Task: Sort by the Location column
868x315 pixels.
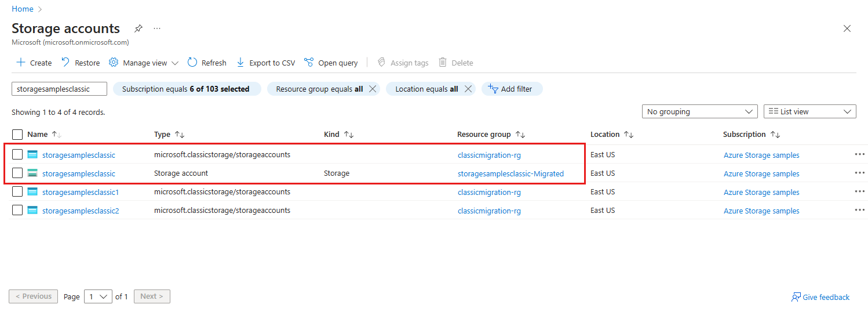Action: point(612,135)
